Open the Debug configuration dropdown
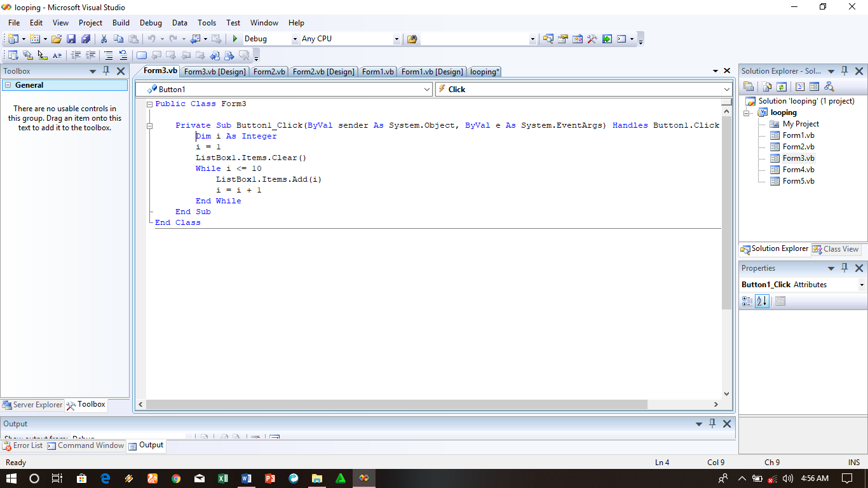Screen dimensions: 868x488 click(x=295, y=39)
